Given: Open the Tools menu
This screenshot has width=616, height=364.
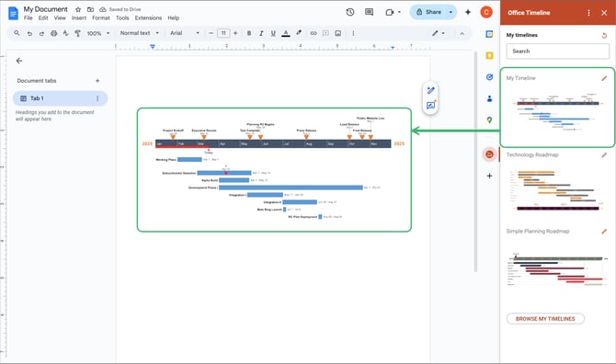Looking at the screenshot, I should click(x=122, y=18).
